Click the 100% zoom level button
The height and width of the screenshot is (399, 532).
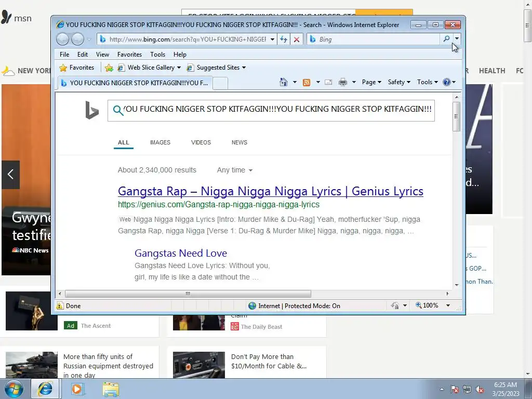point(427,305)
